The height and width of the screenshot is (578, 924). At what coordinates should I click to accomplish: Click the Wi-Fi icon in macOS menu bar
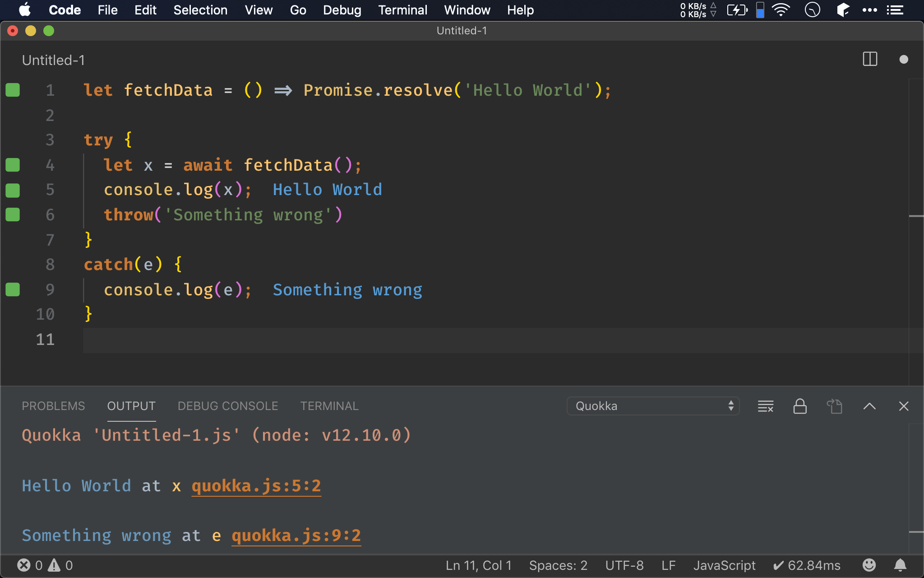(x=781, y=10)
